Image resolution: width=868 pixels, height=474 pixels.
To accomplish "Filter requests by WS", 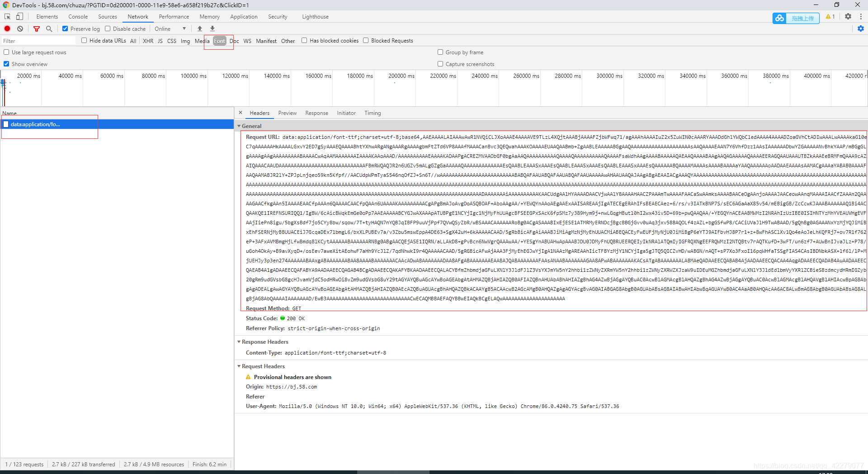I will click(x=247, y=41).
